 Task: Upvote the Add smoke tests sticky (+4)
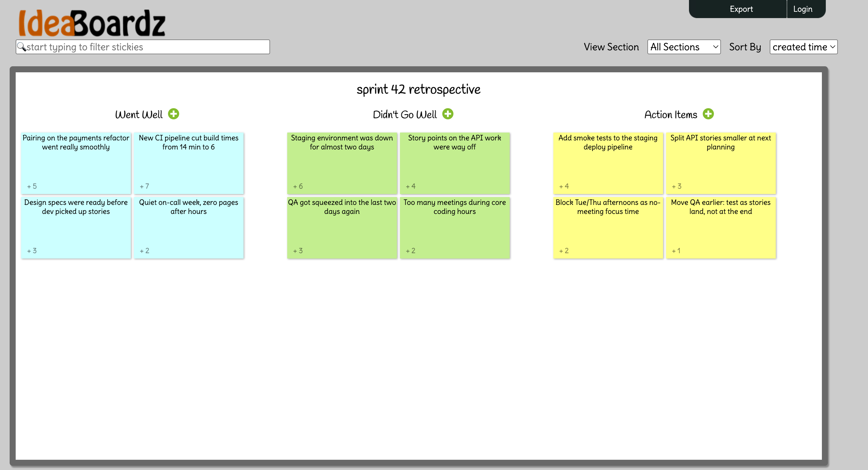(x=564, y=186)
